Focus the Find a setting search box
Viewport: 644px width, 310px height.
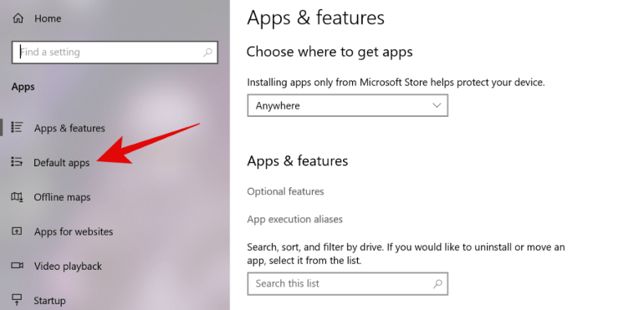point(115,52)
